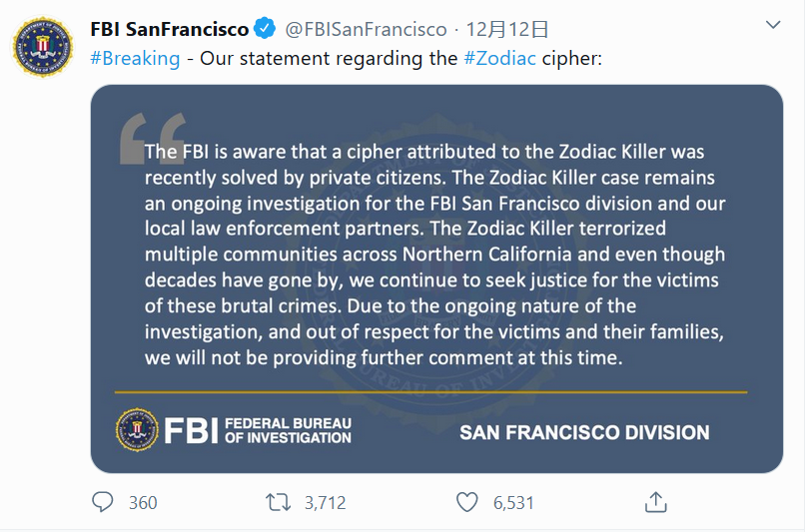Viewport: 805px width, 532px height.
Task: Click the SAN FRANCISCO DIVISION text
Action: click(584, 432)
